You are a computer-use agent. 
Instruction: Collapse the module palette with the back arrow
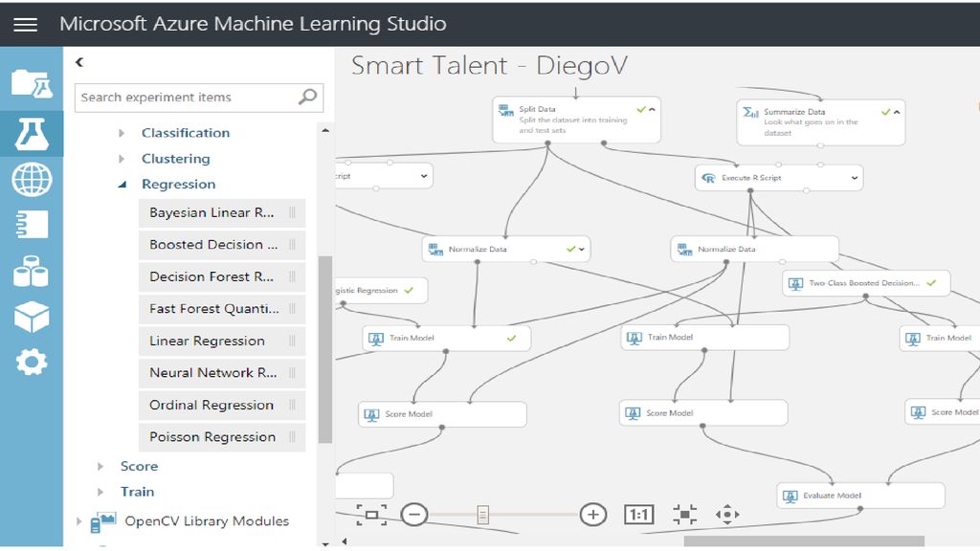click(79, 62)
